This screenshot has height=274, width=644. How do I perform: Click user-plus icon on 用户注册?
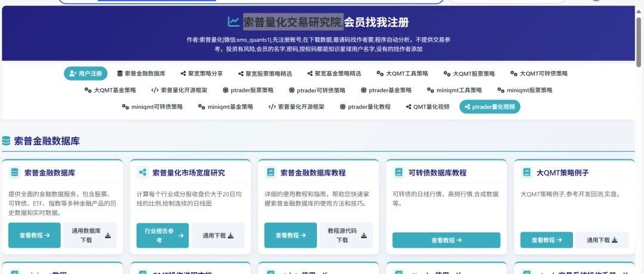click(73, 73)
